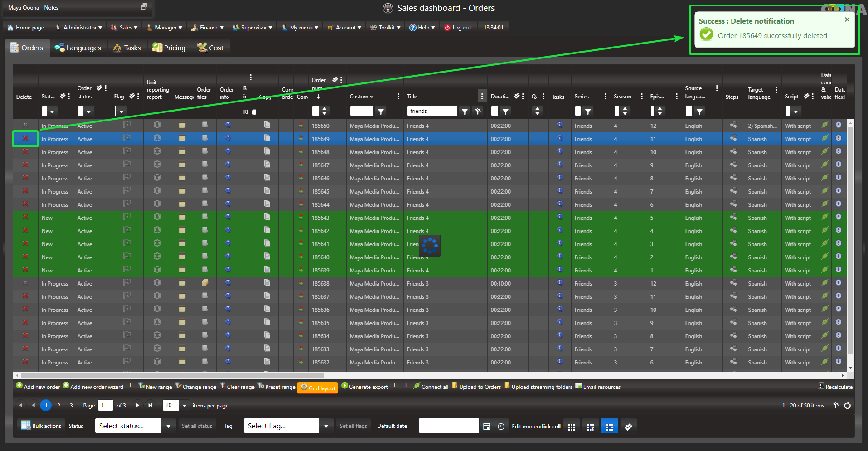Click calendar icon next to Default date
This screenshot has height=451, width=868.
pyautogui.click(x=487, y=426)
